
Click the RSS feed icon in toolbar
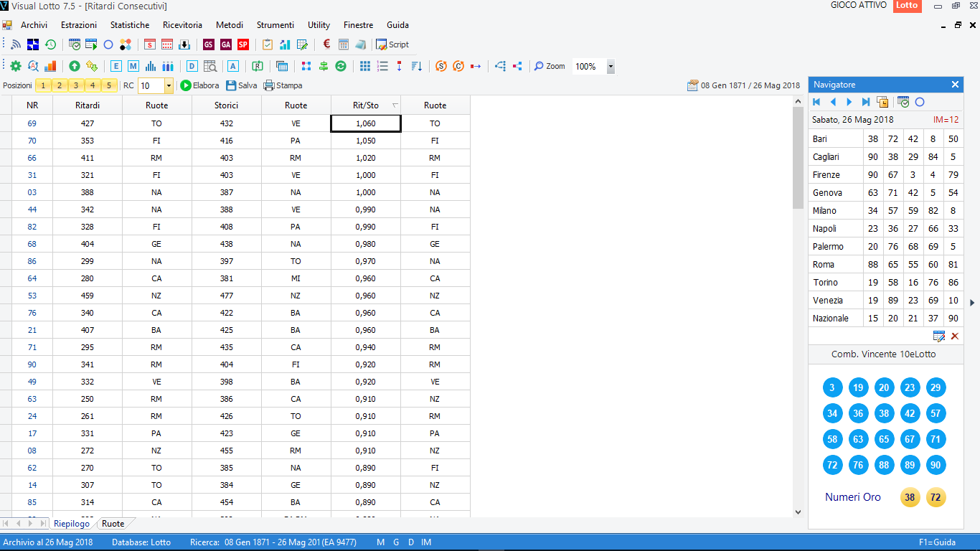tap(16, 44)
